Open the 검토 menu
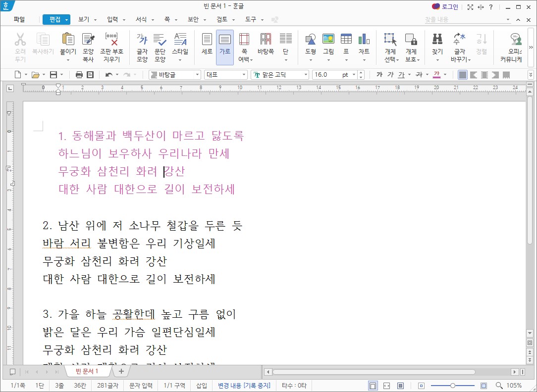 pyautogui.click(x=222, y=19)
